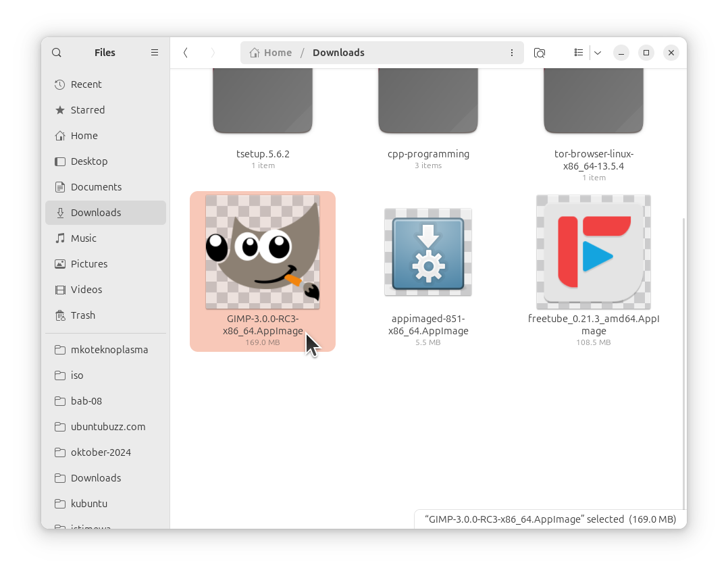Image resolution: width=728 pixels, height=574 pixels.
Task: Select the GIMP AppImage thumbnail
Action: [263, 252]
